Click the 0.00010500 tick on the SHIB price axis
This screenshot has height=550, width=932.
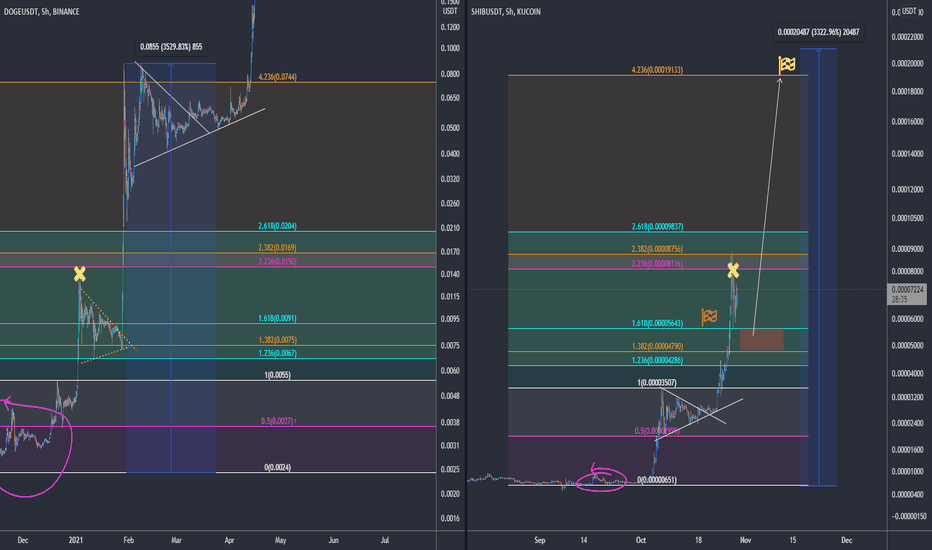coord(908,218)
